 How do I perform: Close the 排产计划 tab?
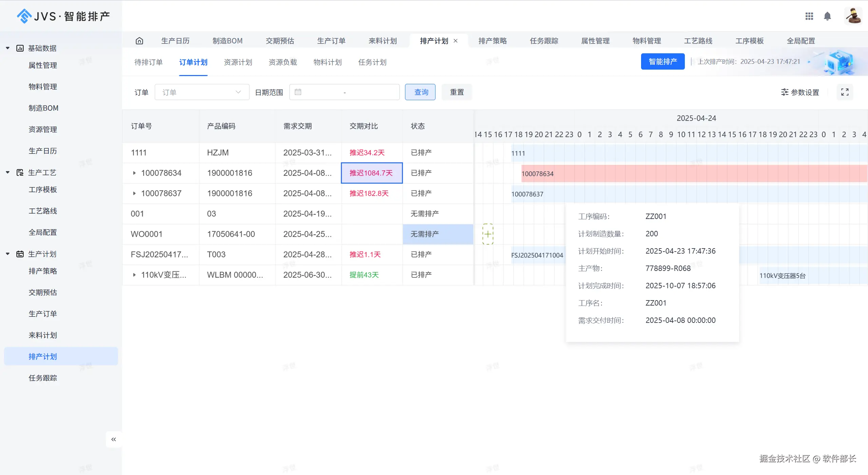456,41
